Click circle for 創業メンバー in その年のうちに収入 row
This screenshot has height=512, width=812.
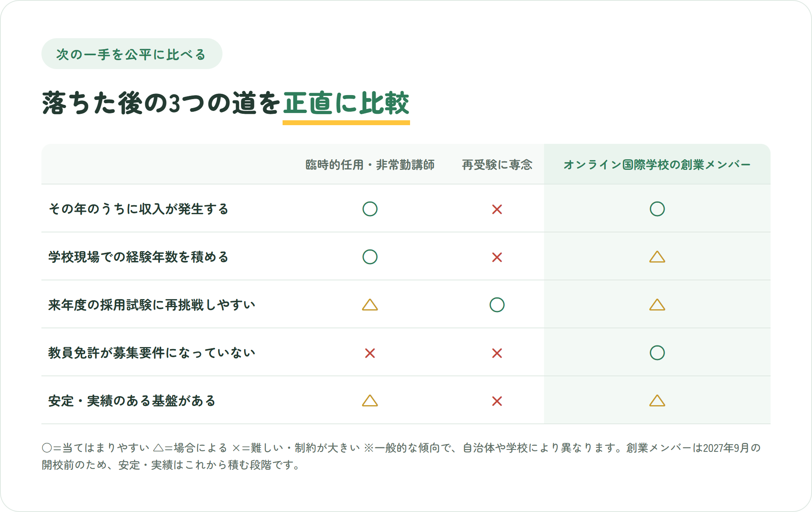(657, 209)
